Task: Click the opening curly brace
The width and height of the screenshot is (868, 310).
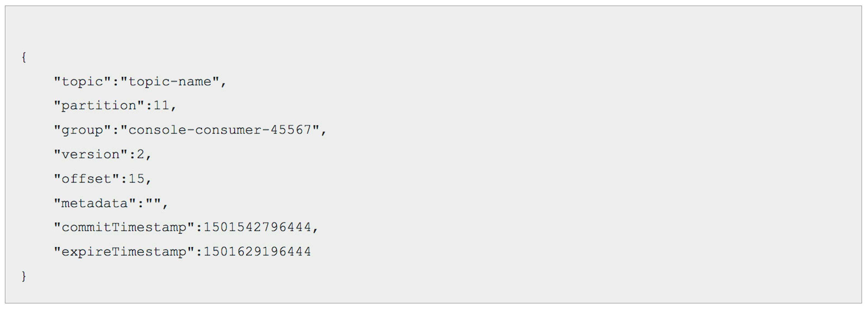Action: pyautogui.click(x=24, y=57)
